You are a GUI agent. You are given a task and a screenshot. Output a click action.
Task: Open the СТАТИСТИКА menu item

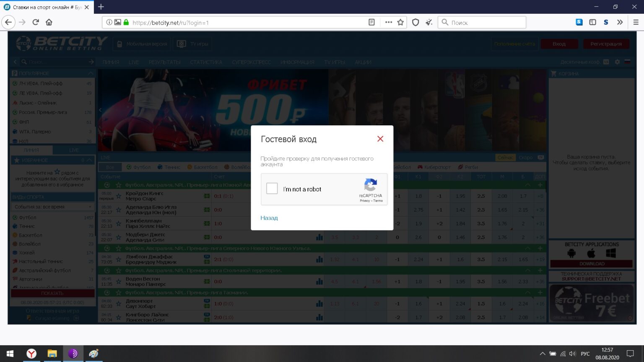point(206,62)
